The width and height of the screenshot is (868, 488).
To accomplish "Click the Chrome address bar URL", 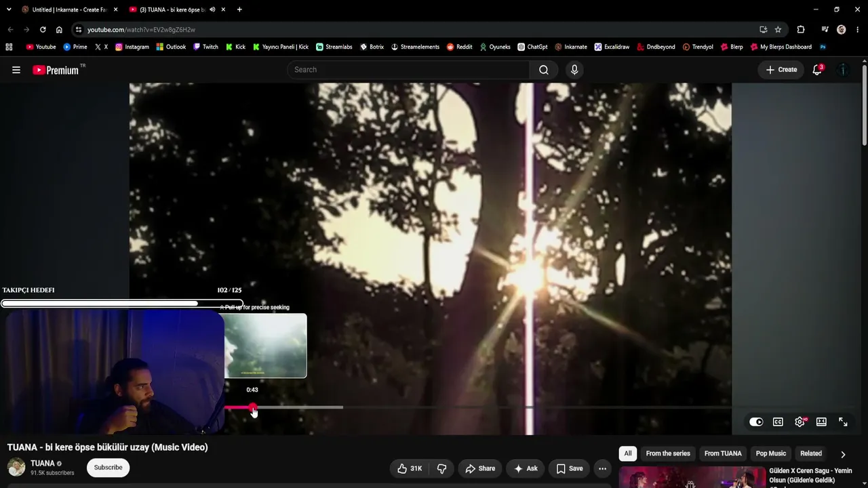I will (141, 30).
